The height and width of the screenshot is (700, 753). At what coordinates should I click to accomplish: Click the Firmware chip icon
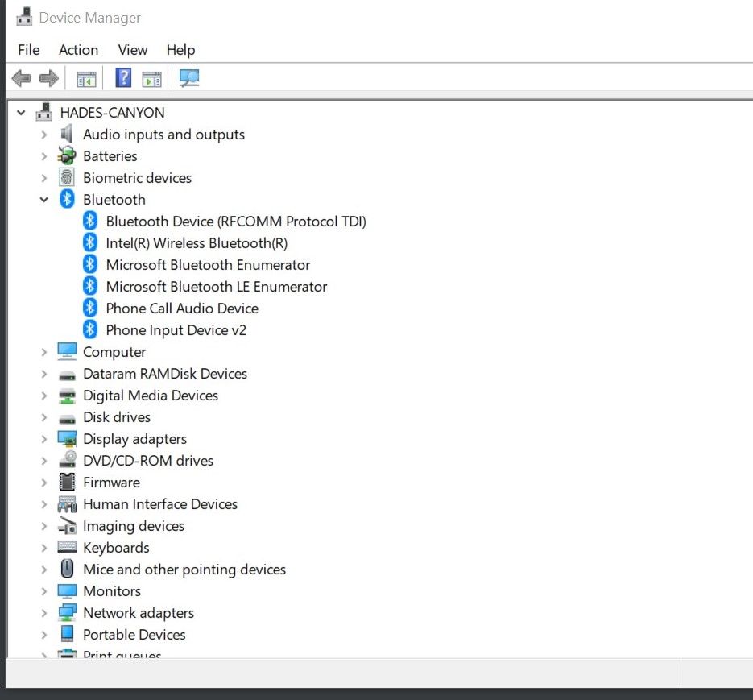67,482
